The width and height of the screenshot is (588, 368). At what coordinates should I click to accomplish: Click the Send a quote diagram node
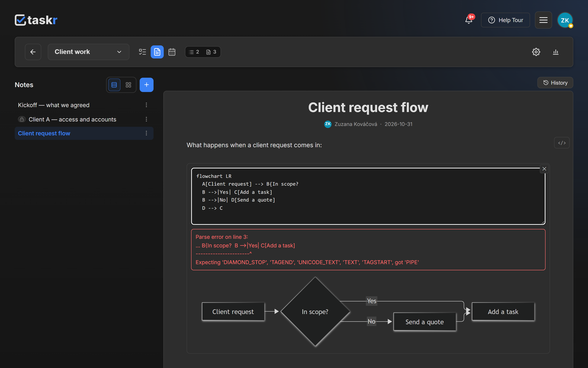point(425,322)
